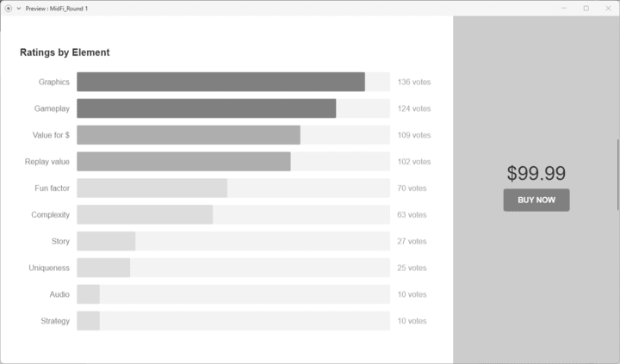Click the Strategy rating bar
This screenshot has width=620, height=364.
coord(88,321)
